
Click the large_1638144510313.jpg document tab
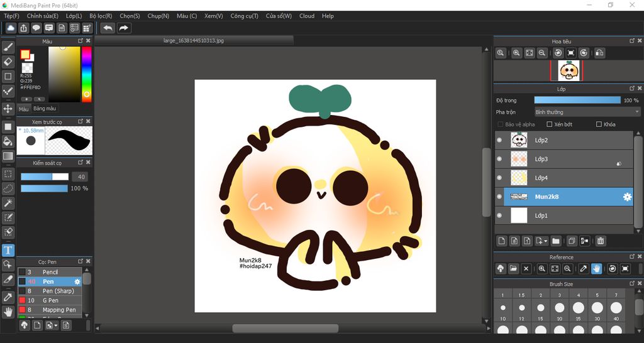click(194, 41)
